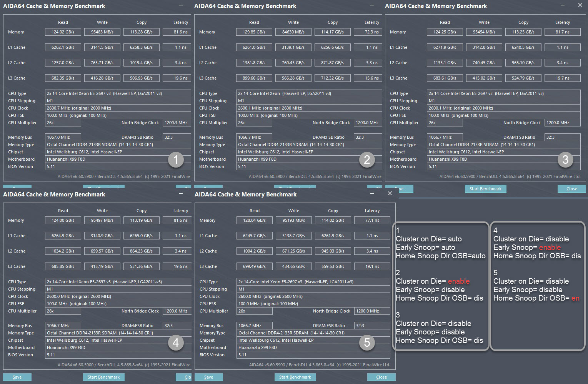Minimize the window with 81.7 ns memory latency
The width and height of the screenshot is (588, 384).
coord(563,5)
